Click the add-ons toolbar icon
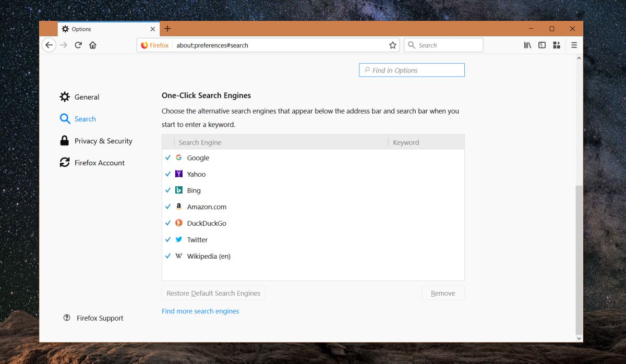626x364 pixels. [x=557, y=45]
